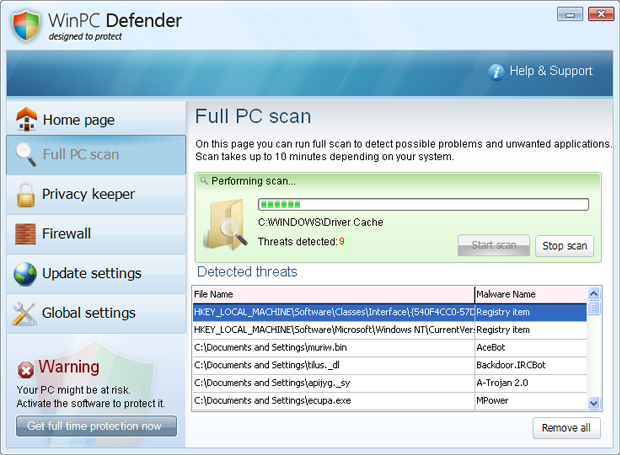Click the Detected threats heading
Screen dimensions: 620x455
click(247, 272)
